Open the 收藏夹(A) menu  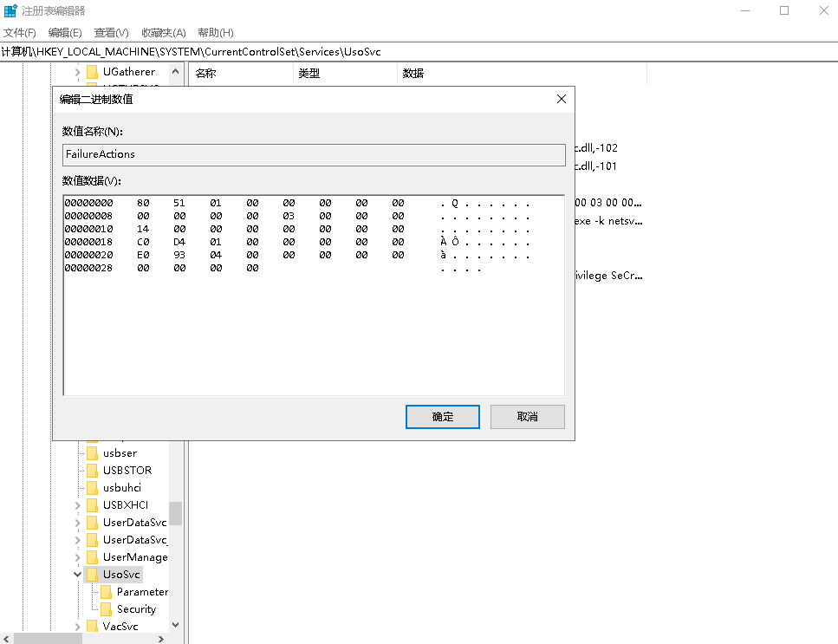click(x=164, y=33)
